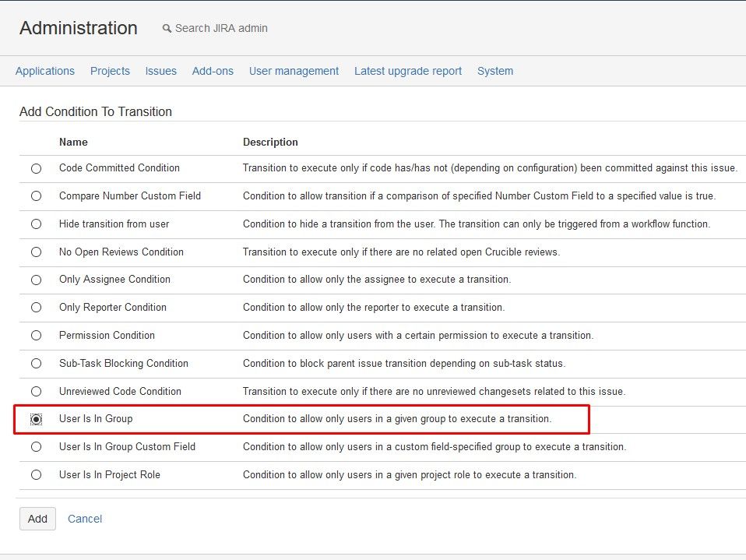Open the User management tab
The width and height of the screenshot is (746, 560).
click(294, 71)
